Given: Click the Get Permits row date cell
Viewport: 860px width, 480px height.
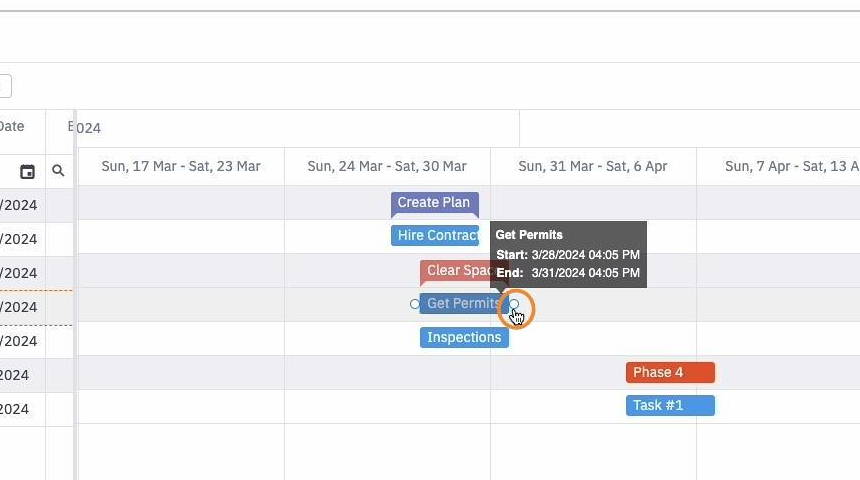Looking at the screenshot, I should coord(22,307).
